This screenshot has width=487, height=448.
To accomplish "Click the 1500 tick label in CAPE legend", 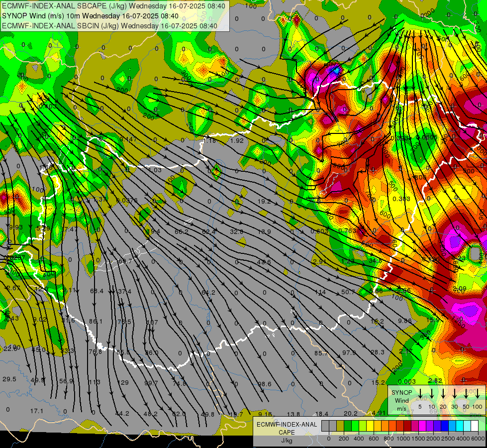I will point(418,439).
